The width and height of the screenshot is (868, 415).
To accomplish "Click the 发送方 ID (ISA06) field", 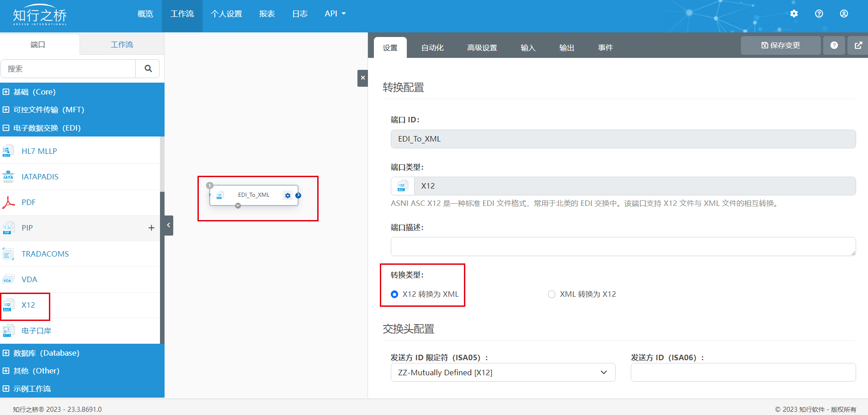I will tap(743, 373).
